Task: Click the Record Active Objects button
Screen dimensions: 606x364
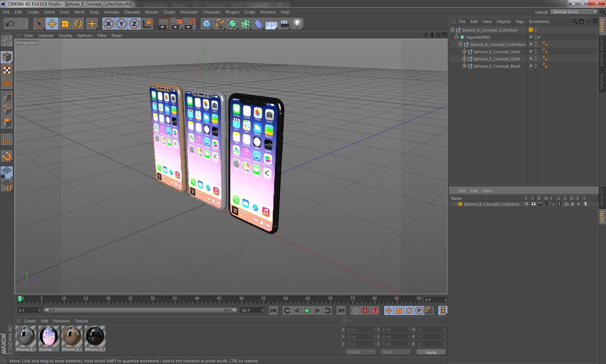Action: tap(355, 310)
